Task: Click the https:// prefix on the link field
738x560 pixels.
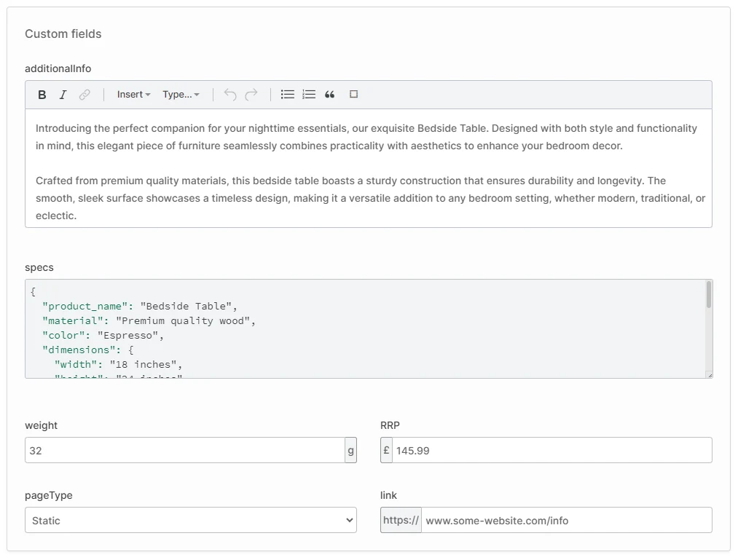Action: [400, 520]
